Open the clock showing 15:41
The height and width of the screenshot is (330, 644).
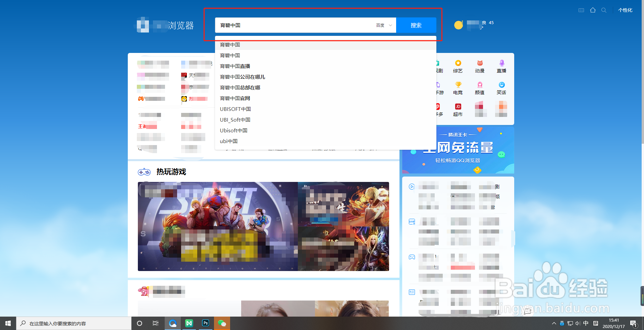click(x=614, y=323)
